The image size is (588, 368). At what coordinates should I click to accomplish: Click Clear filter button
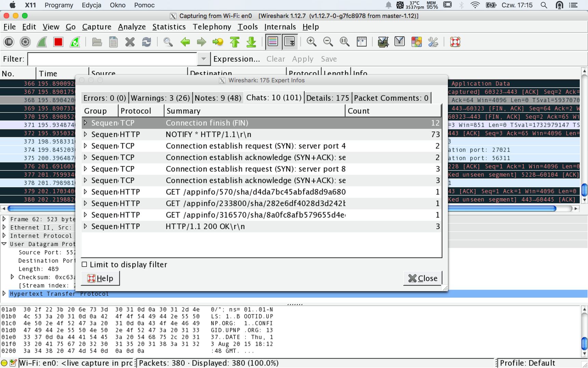click(x=276, y=59)
